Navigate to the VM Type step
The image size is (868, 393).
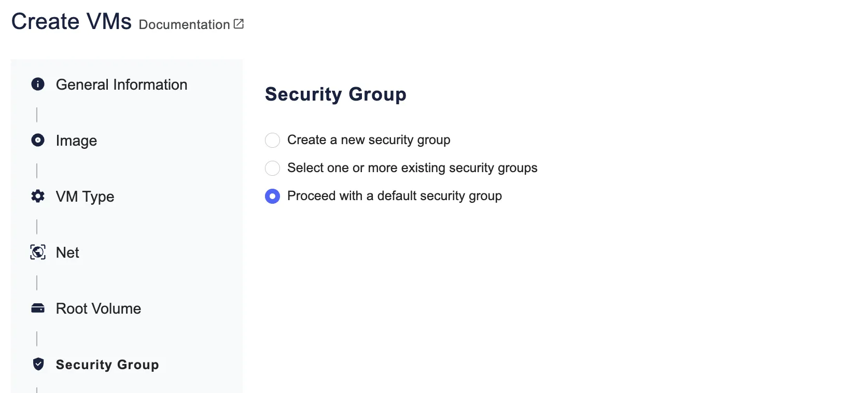tap(85, 197)
